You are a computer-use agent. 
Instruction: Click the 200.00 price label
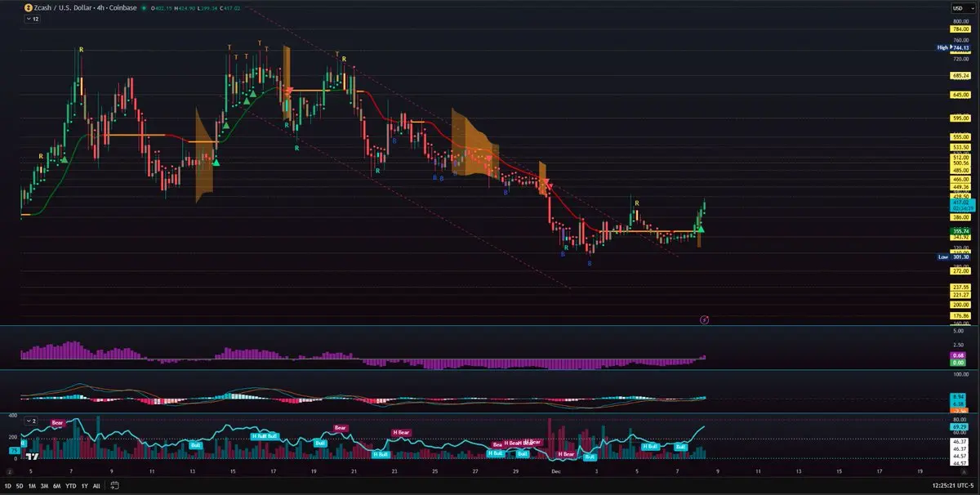click(960, 304)
